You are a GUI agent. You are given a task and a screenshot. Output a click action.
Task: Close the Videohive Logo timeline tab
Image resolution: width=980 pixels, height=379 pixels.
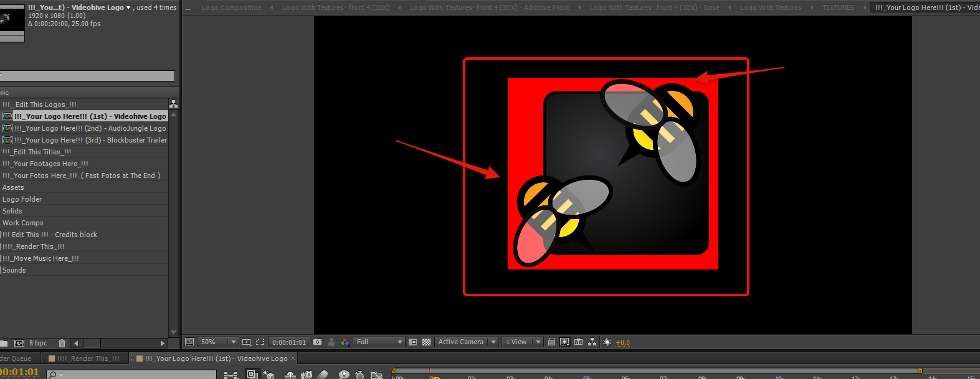pos(293,358)
